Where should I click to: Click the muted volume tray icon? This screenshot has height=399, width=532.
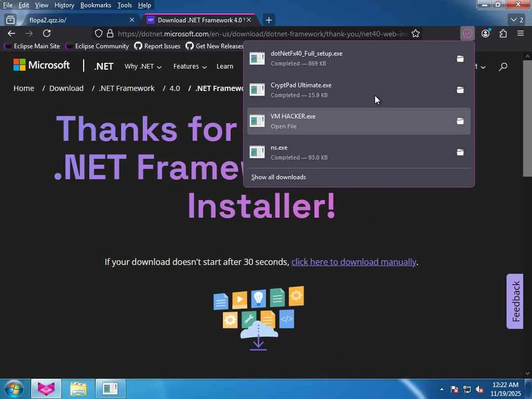point(480,389)
